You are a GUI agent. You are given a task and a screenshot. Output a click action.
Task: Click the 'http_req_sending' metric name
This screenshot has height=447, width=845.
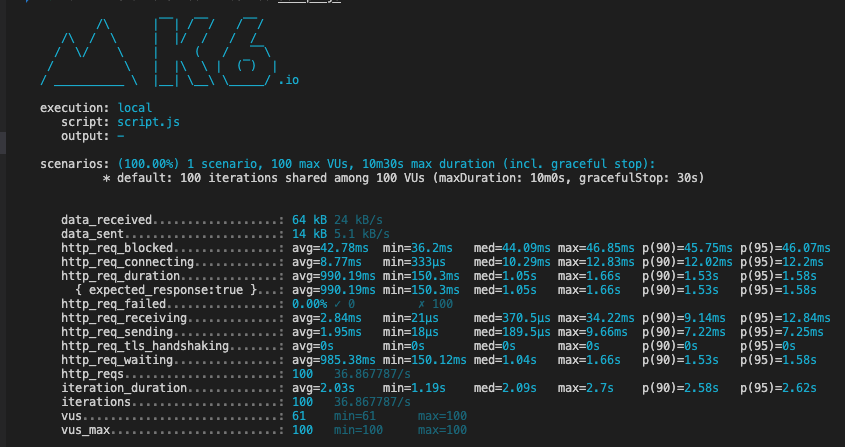tap(117, 332)
